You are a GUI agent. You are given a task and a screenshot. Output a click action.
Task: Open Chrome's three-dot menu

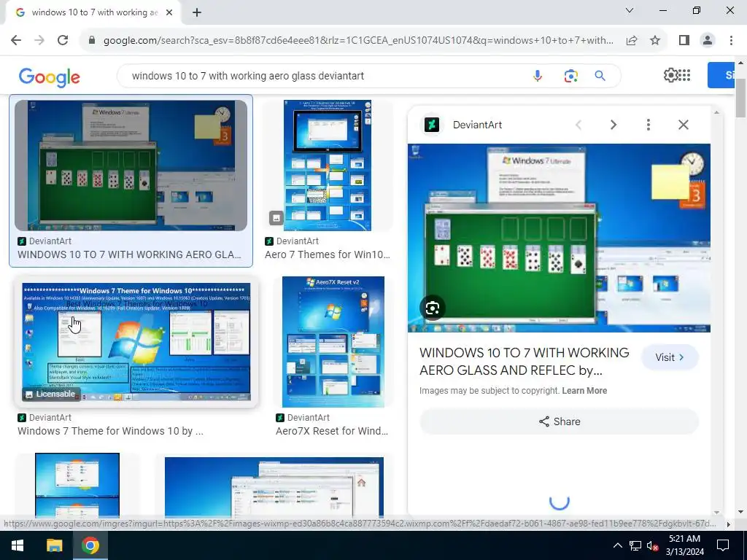tap(731, 40)
